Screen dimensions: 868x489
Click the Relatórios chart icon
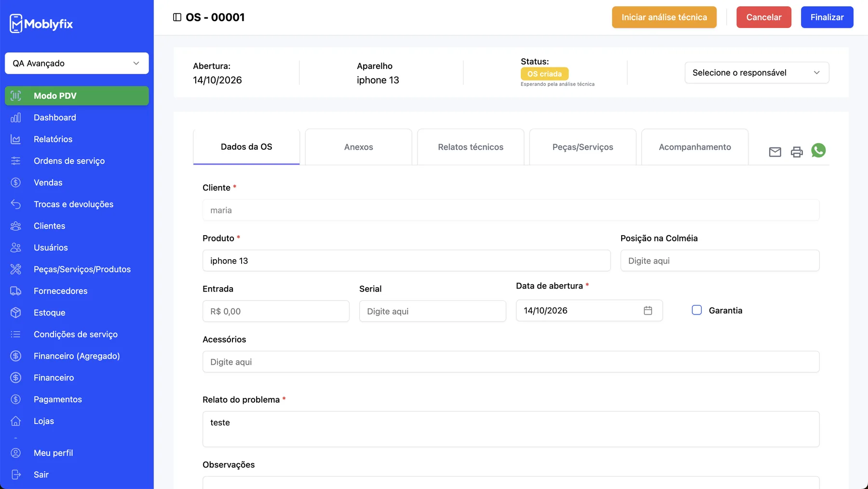coord(16,139)
